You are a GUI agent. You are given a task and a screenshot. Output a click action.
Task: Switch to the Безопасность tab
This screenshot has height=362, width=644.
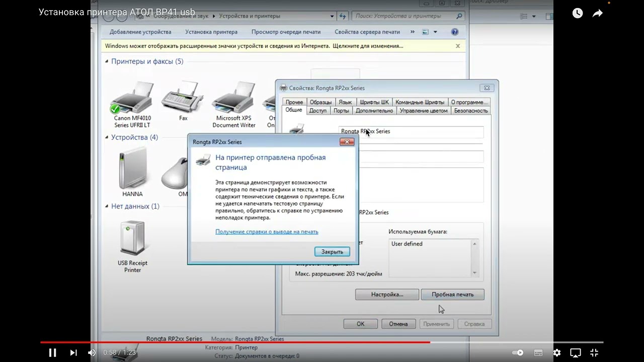[x=471, y=111]
